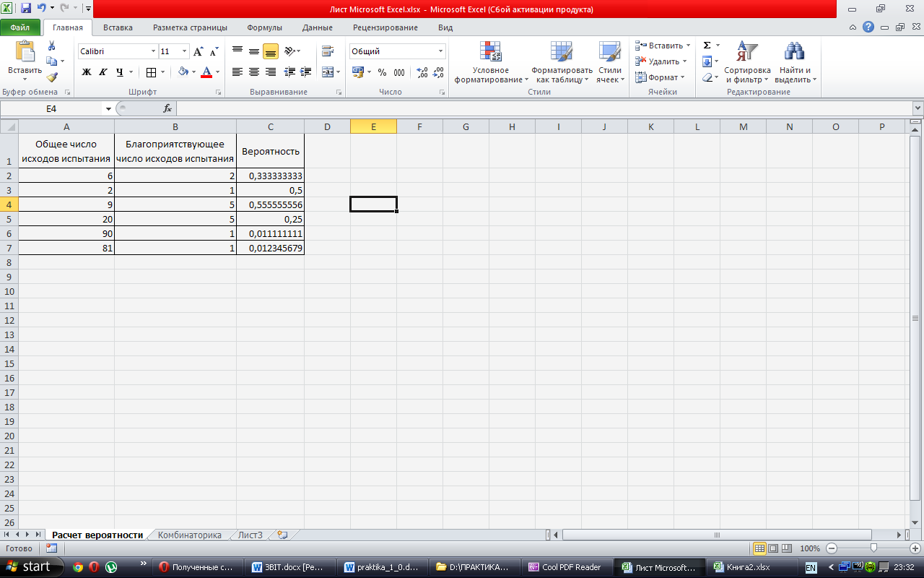Image resolution: width=924 pixels, height=578 pixels.
Task: Apply the fill color bucket
Action: click(183, 72)
